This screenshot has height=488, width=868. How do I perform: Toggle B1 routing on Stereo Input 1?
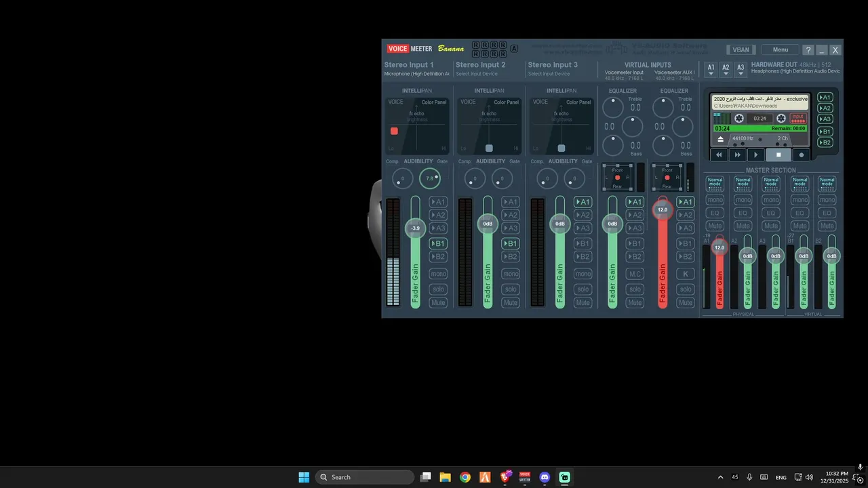438,243
